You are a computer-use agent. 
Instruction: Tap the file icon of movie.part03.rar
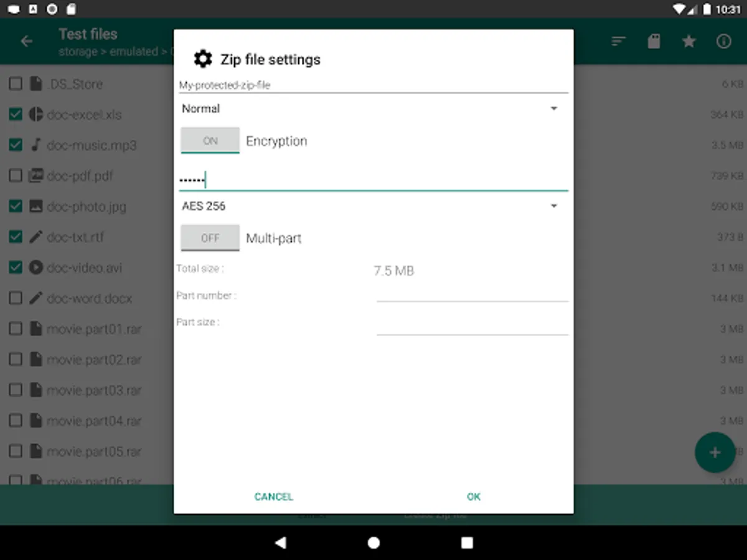[36, 390]
